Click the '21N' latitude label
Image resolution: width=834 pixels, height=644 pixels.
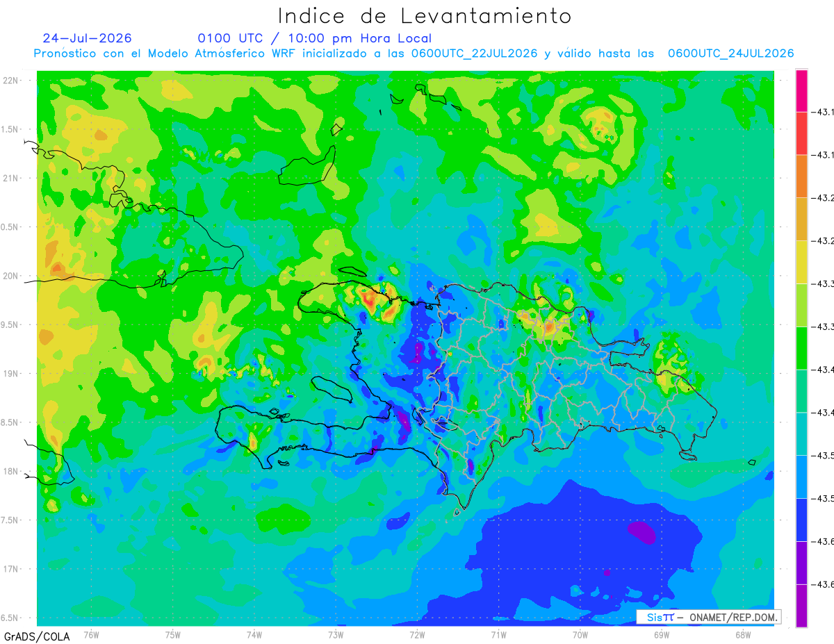tap(10, 179)
